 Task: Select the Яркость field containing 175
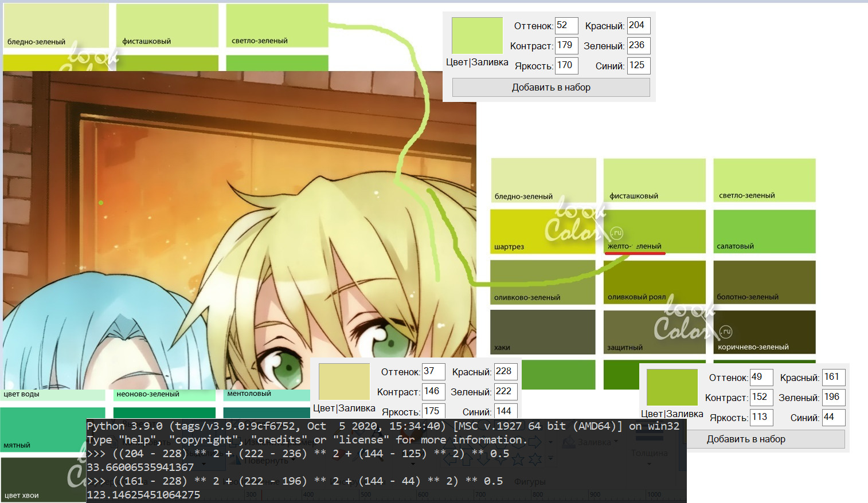(x=433, y=411)
